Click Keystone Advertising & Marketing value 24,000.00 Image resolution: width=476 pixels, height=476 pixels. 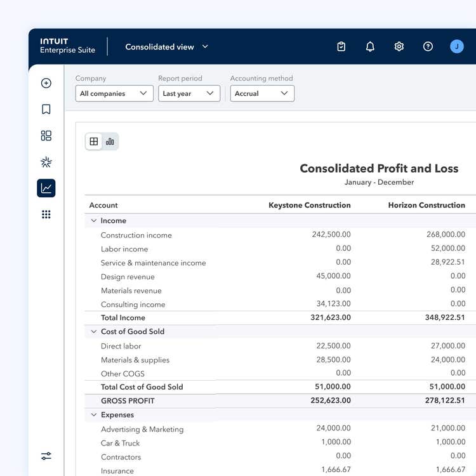pos(333,428)
